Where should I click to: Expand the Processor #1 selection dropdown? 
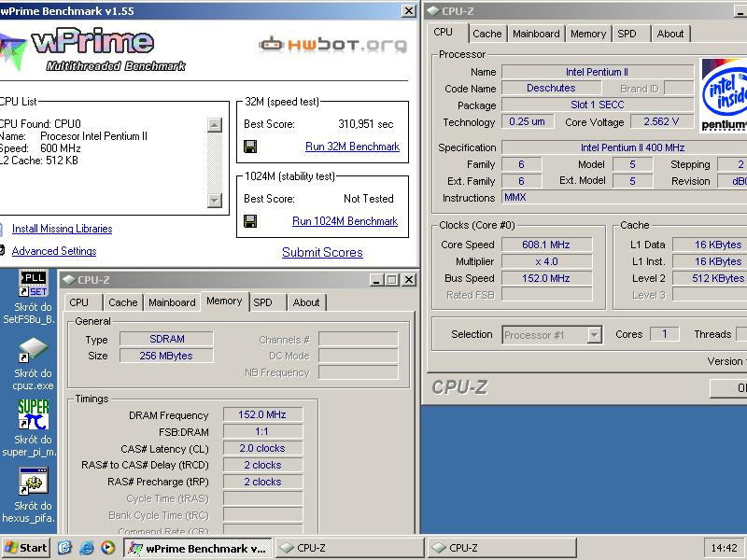[594, 335]
